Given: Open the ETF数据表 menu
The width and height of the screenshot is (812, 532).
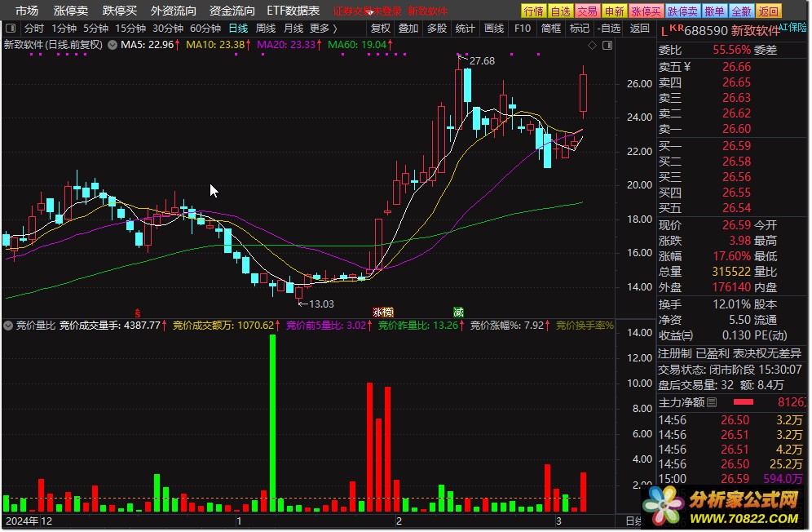Looking at the screenshot, I should coord(293,11).
